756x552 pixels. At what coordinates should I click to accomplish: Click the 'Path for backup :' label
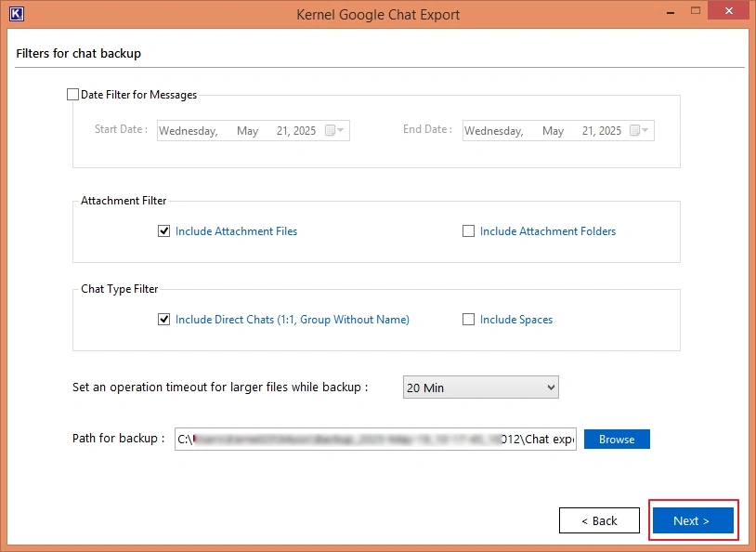tap(119, 438)
